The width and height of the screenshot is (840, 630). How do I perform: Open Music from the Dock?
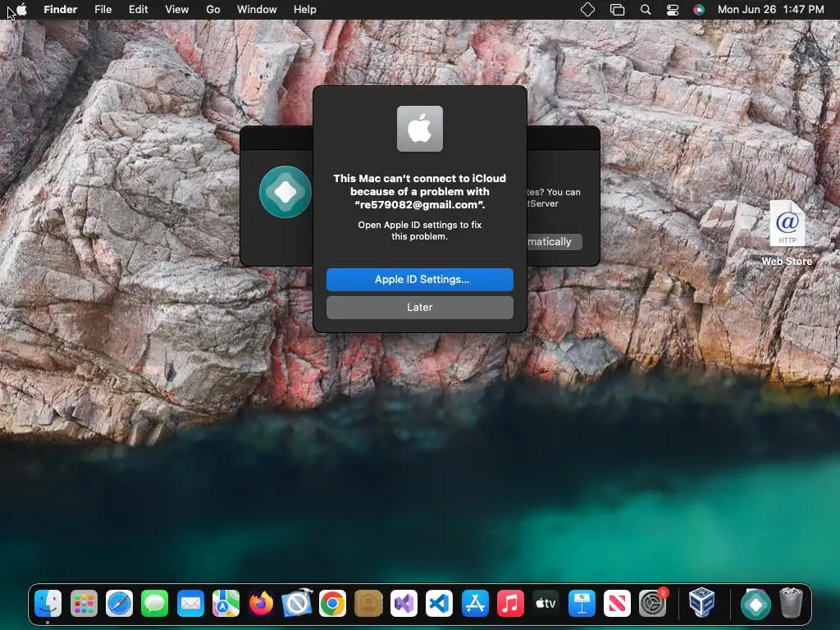(510, 604)
